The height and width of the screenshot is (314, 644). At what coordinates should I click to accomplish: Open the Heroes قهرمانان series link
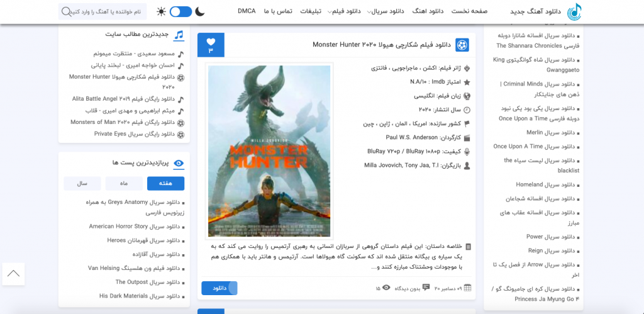tap(144, 240)
